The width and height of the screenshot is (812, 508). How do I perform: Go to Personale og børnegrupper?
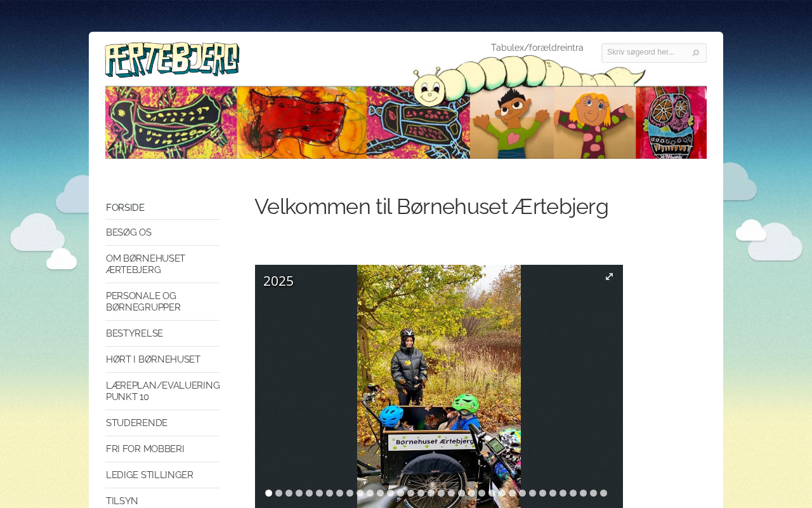tap(143, 302)
